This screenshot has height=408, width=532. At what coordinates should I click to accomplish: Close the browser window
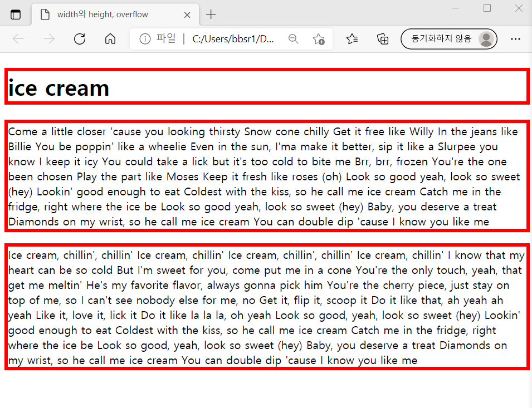click(519, 8)
